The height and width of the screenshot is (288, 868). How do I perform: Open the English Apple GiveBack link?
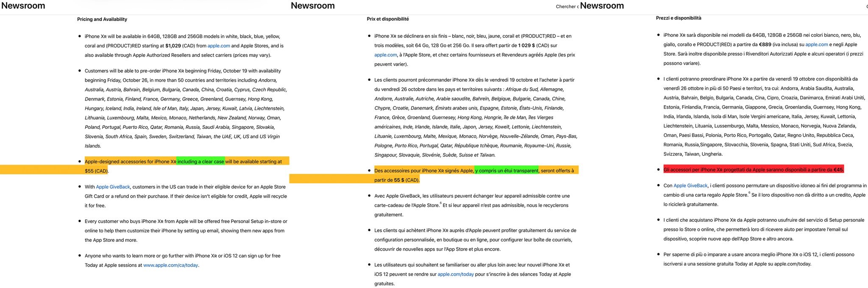point(113,187)
